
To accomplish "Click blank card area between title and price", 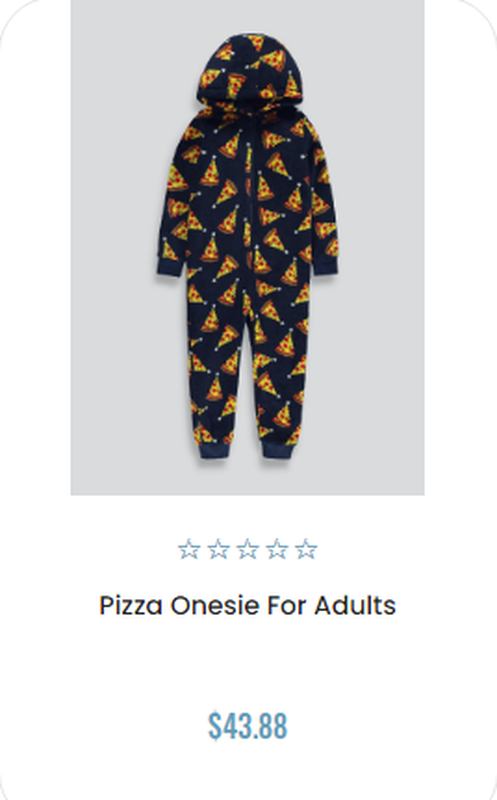I will point(247,663).
